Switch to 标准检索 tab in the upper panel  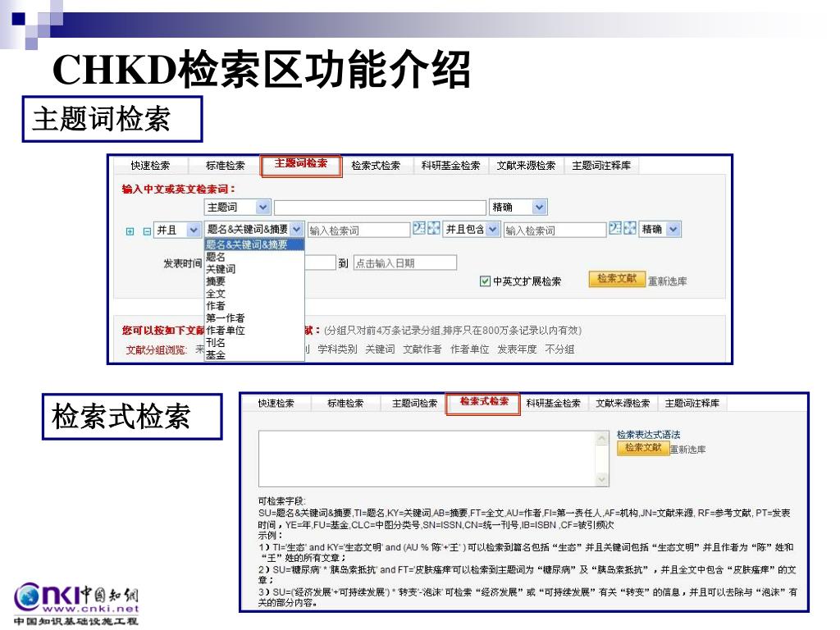[x=226, y=166]
